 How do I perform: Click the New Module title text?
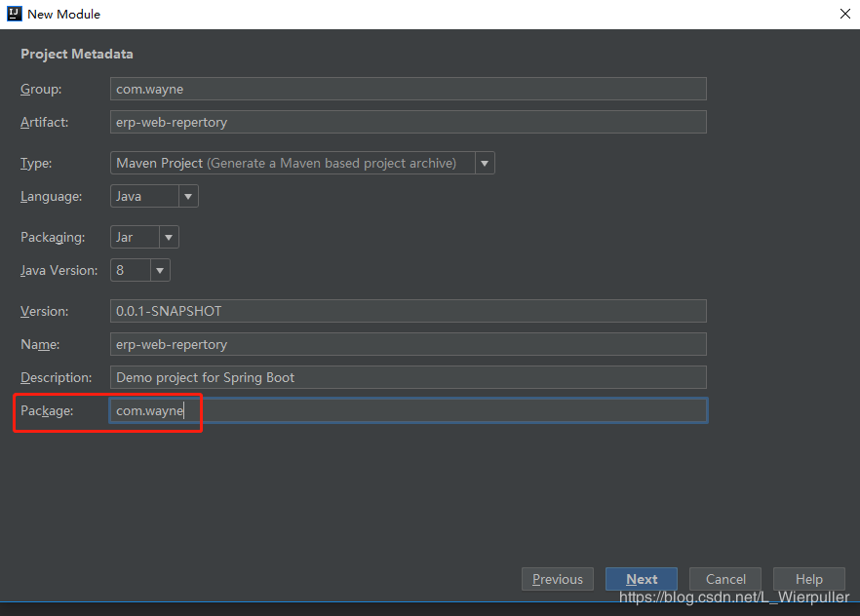(x=63, y=15)
